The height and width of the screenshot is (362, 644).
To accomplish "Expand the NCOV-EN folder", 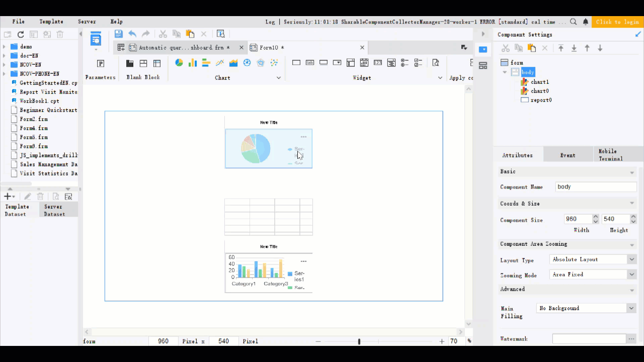I will pyautogui.click(x=4, y=65).
